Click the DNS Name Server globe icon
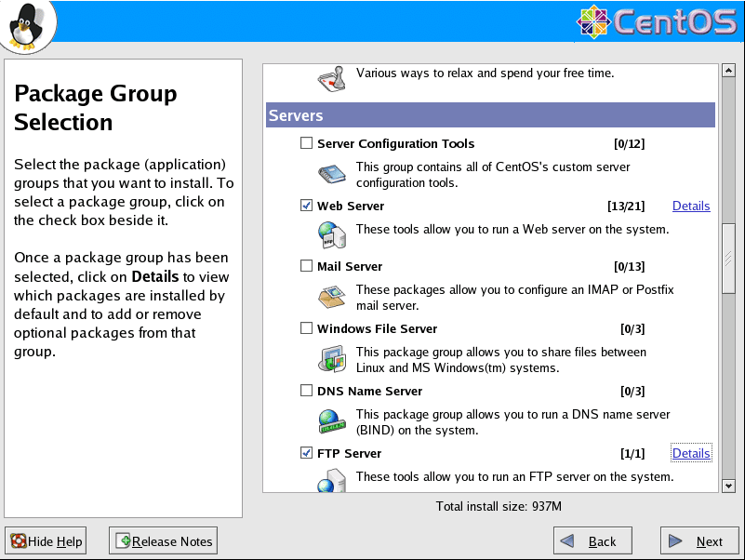The image size is (745, 560). click(332, 421)
